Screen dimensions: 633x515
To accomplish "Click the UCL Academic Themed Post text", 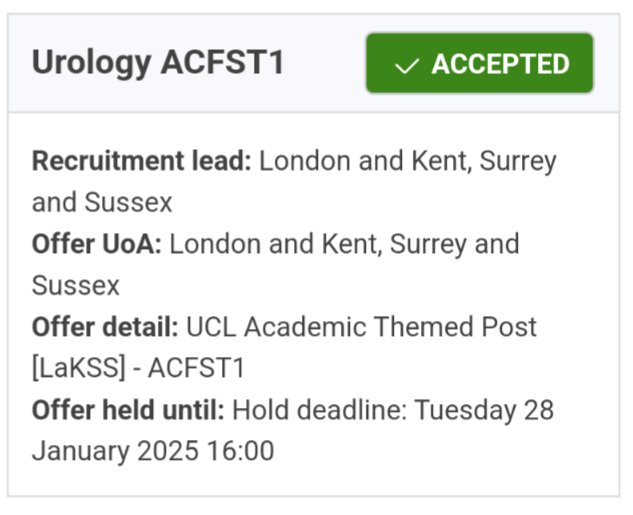I will click(x=362, y=327).
